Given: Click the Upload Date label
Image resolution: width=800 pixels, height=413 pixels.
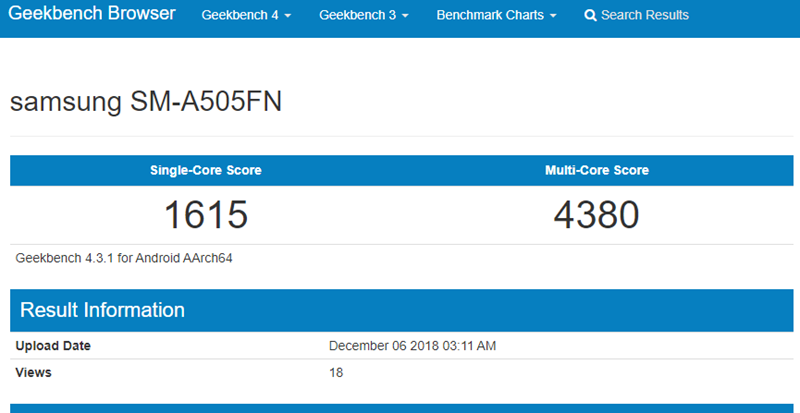Looking at the screenshot, I should coord(53,346).
